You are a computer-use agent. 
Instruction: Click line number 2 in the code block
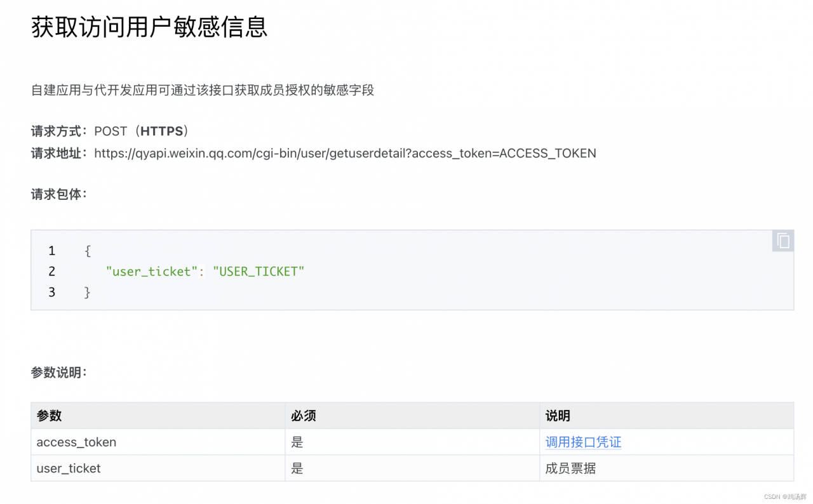[51, 271]
